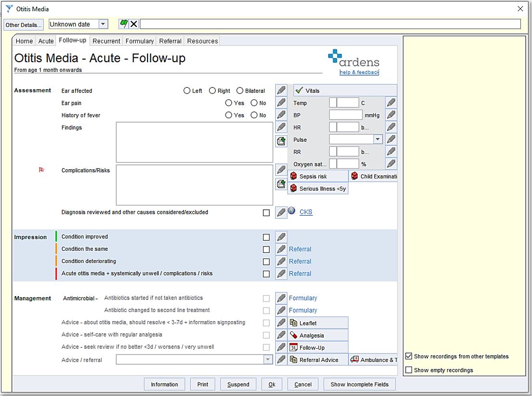Click the Sepsis risk button

pyautogui.click(x=318, y=176)
